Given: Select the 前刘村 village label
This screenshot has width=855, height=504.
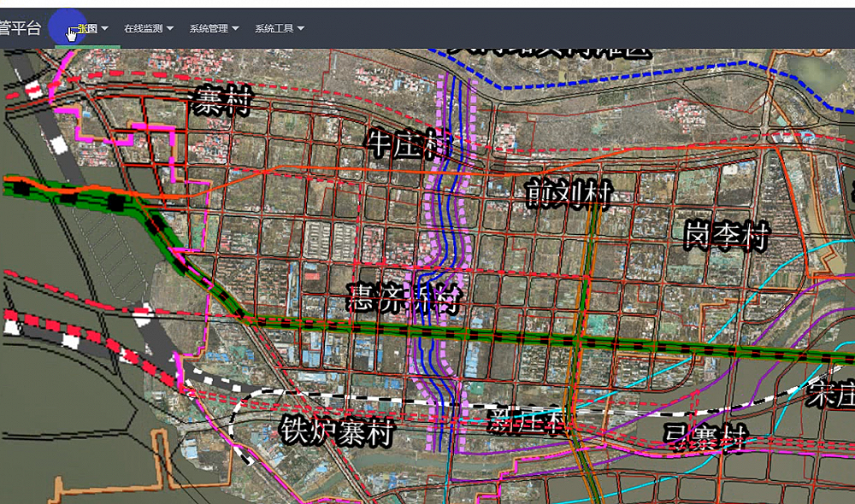Looking at the screenshot, I should [x=569, y=195].
